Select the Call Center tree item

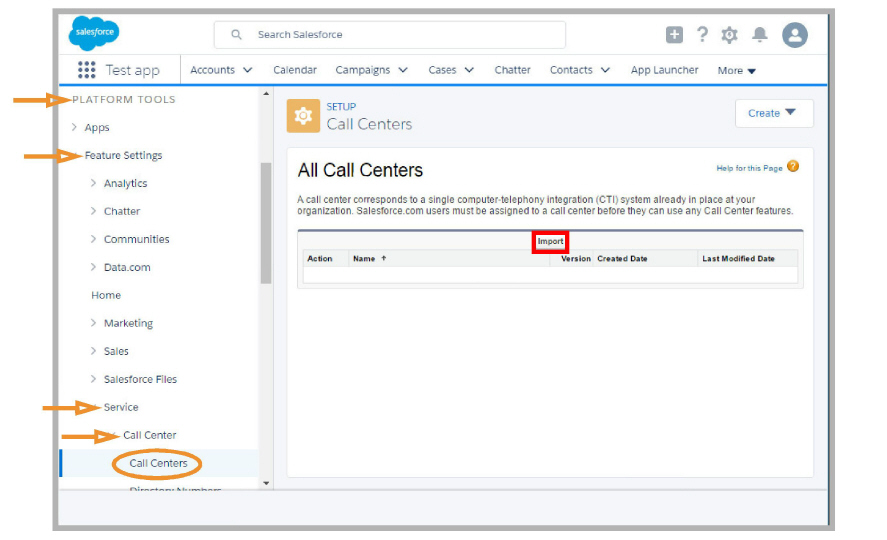tap(150, 435)
